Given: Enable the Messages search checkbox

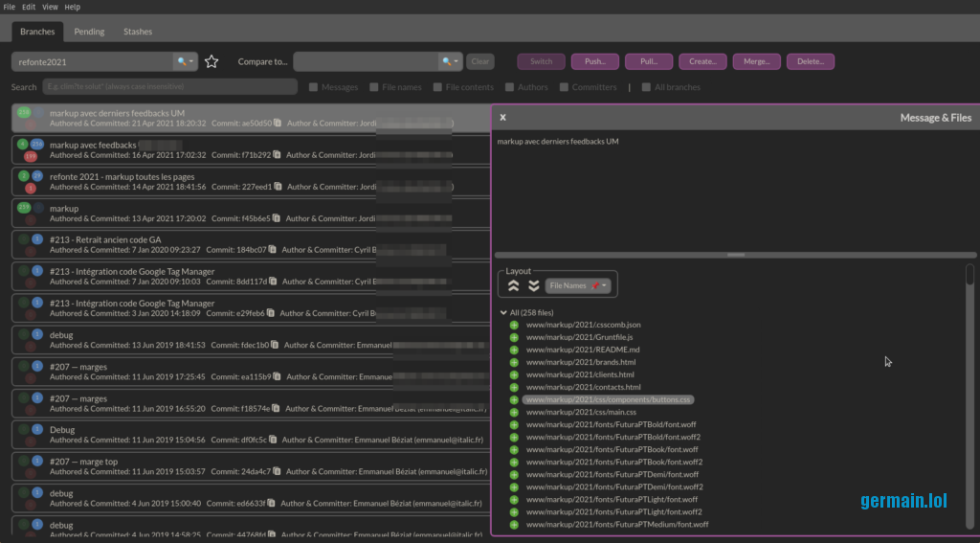Looking at the screenshot, I should (x=314, y=87).
